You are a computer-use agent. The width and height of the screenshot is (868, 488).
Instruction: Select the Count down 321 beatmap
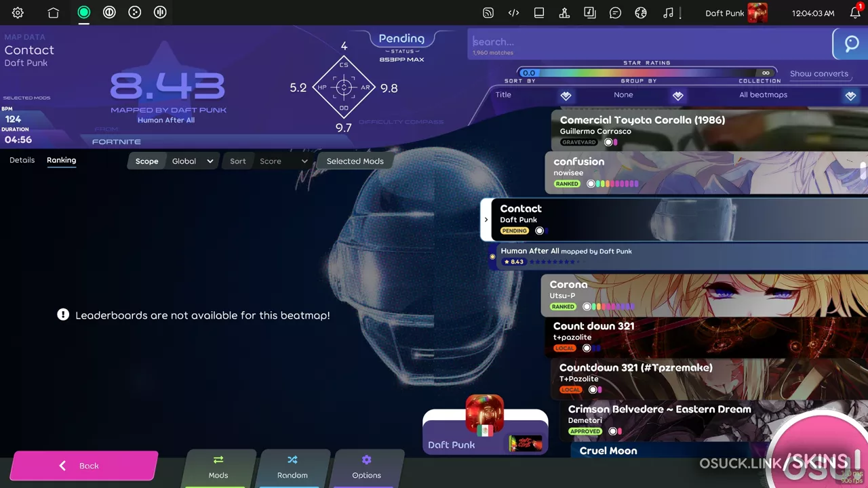[706, 337]
